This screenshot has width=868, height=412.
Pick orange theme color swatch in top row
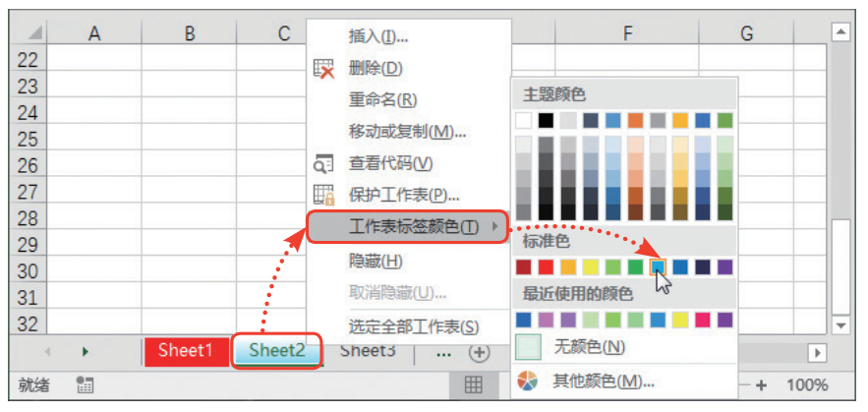point(635,120)
